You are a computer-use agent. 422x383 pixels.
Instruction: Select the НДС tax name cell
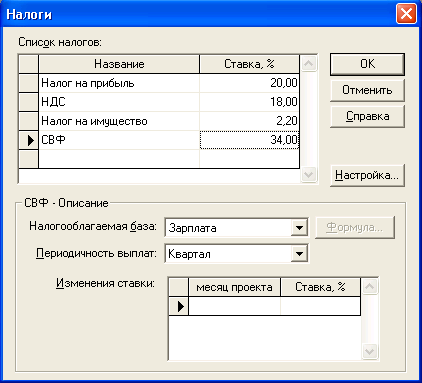[119, 102]
